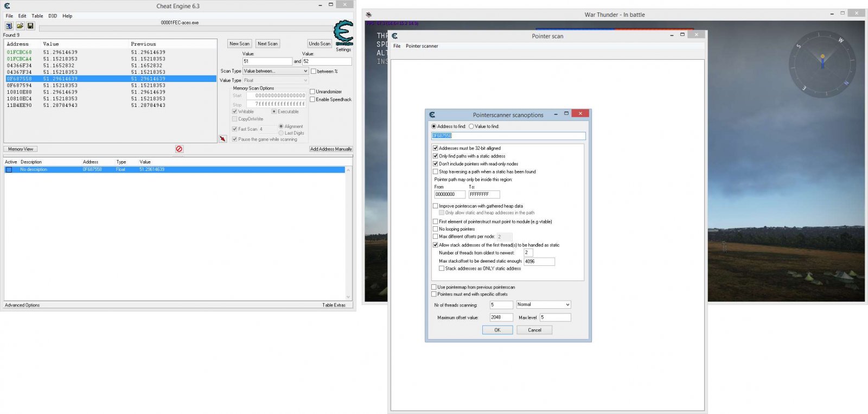
Task: Click the open folder toolbar icon
Action: coord(20,26)
